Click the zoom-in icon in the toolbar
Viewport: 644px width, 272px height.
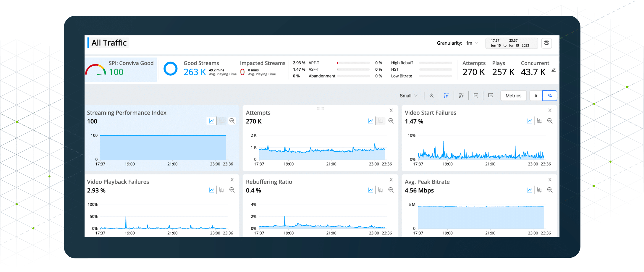coord(431,95)
